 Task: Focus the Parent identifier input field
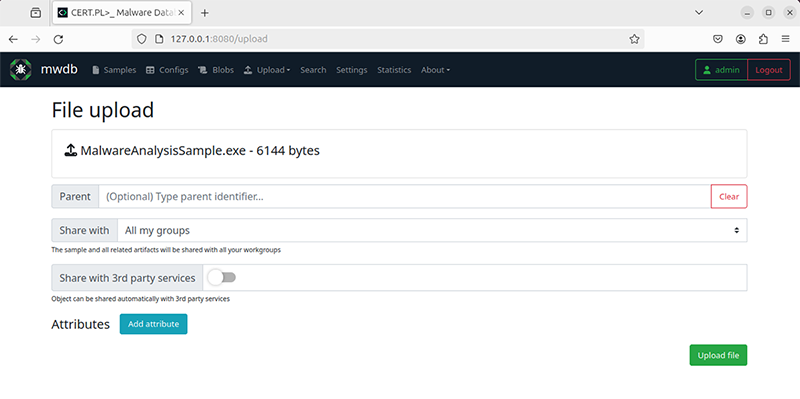click(405, 196)
